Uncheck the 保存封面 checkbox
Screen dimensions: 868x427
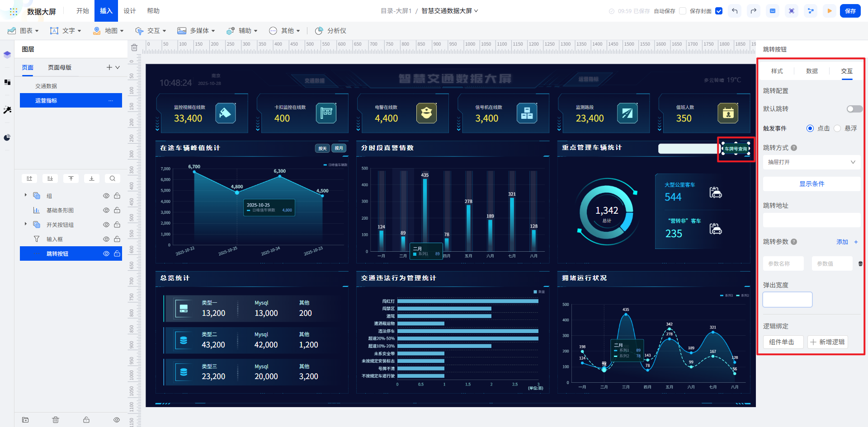(719, 11)
